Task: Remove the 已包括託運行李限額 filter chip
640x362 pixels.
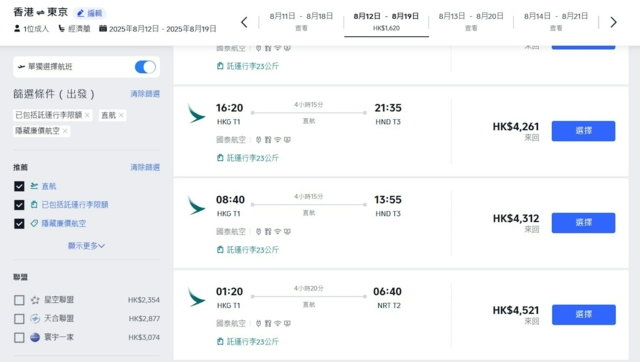Action: [87, 115]
